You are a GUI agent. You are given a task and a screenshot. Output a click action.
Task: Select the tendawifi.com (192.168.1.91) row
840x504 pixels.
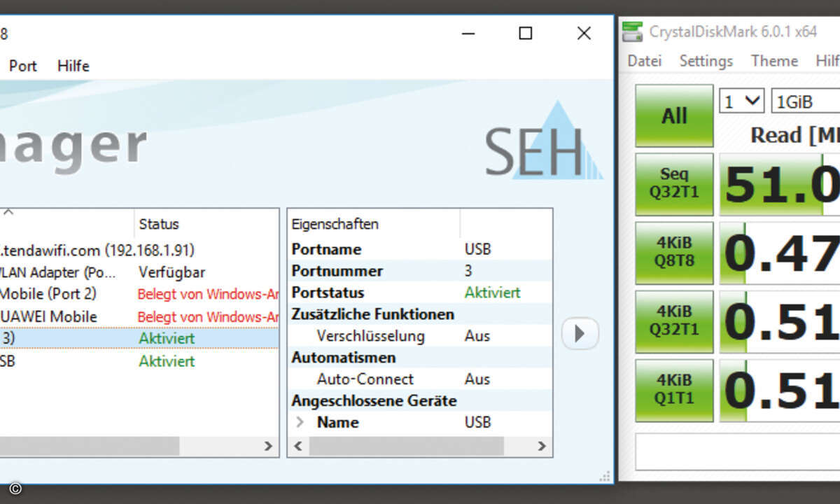(139, 250)
